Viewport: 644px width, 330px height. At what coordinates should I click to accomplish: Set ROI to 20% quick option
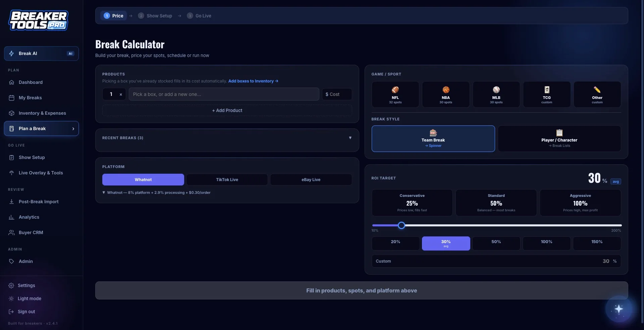coord(395,243)
